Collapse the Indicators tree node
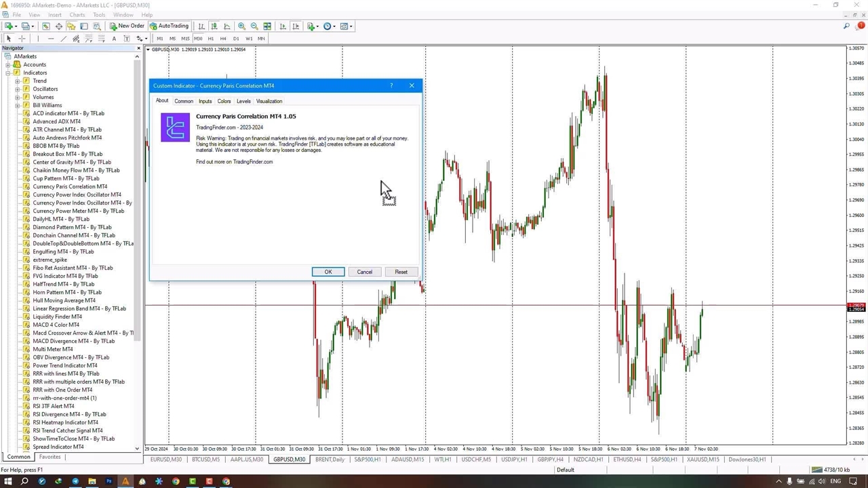Screen dimensions: 868x488 (x=8, y=73)
